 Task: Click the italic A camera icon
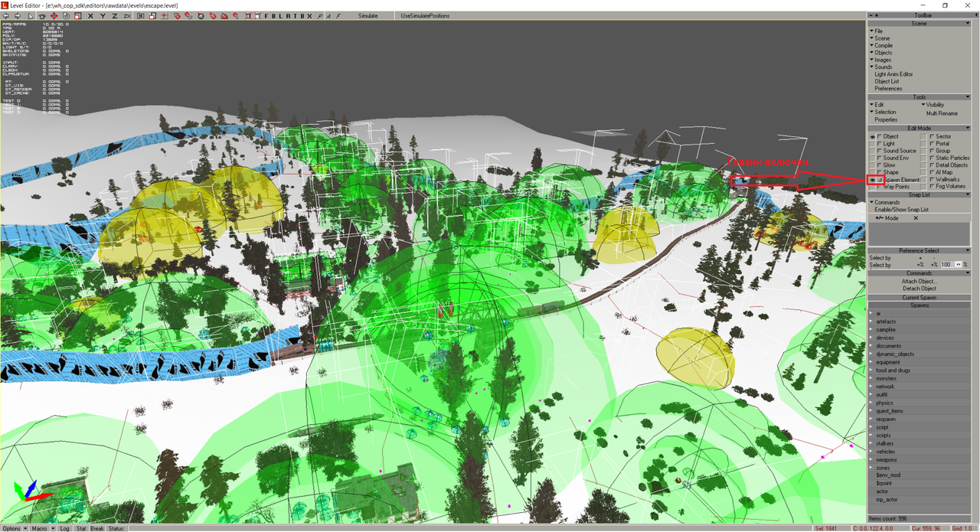328,15
